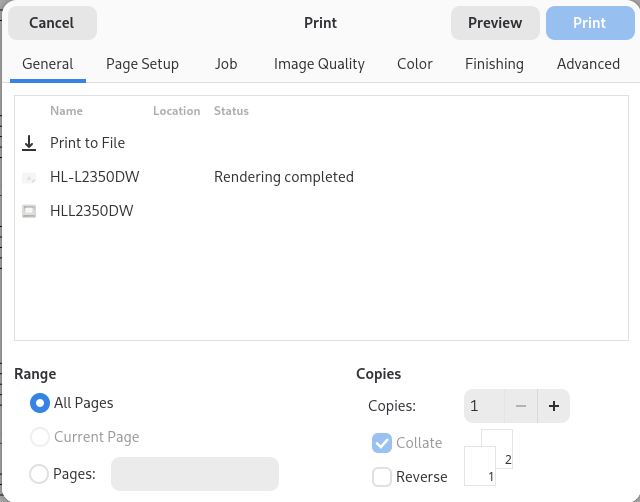Image resolution: width=640 pixels, height=502 pixels.
Task: Decrease copies with the minus button
Action: (x=521, y=406)
